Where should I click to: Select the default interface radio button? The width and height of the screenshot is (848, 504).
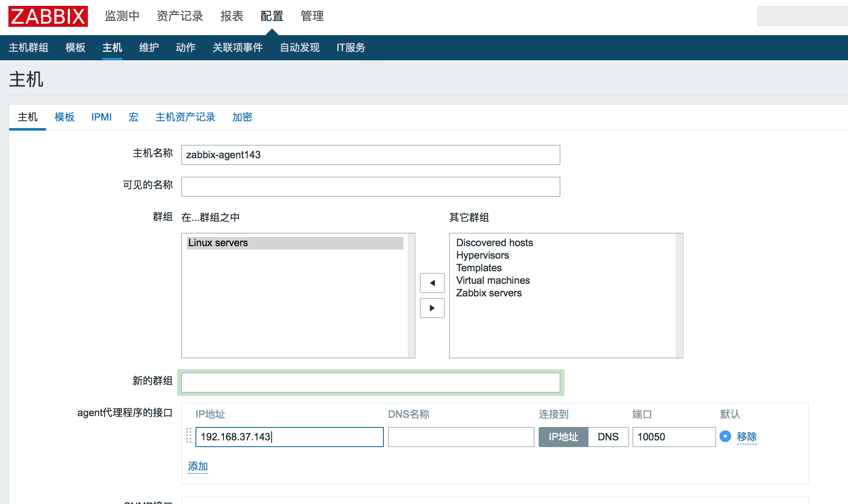[x=725, y=437]
